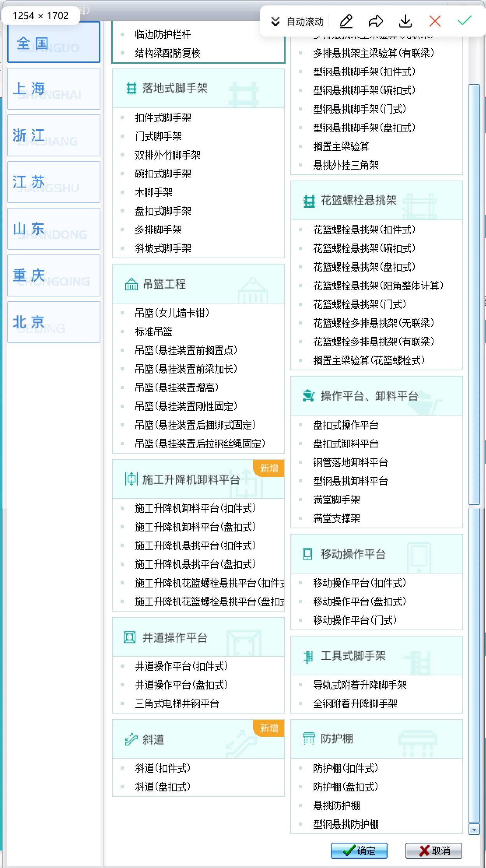
Task: Click the 落地式脚手架 scaffold icon
Action: [x=132, y=89]
